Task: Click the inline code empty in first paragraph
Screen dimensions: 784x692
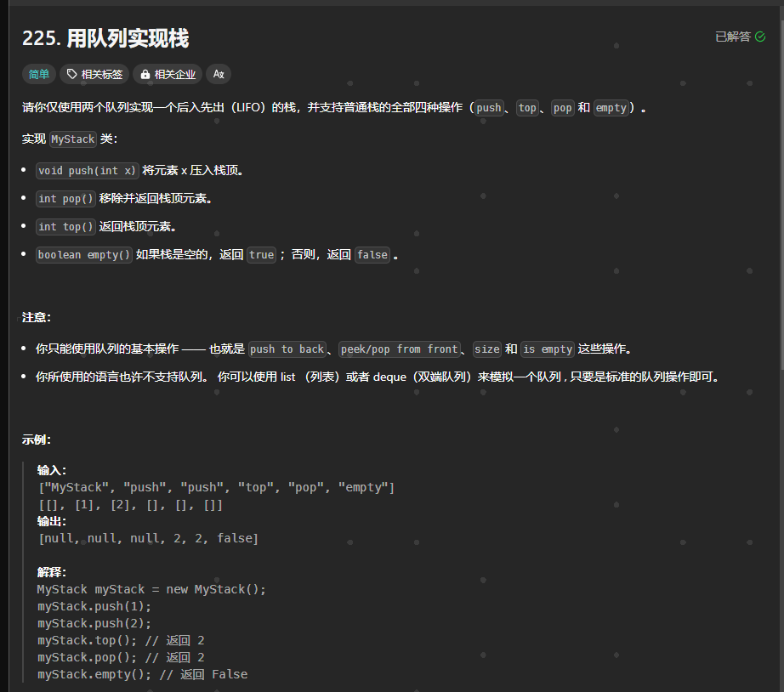Action: 611,107
